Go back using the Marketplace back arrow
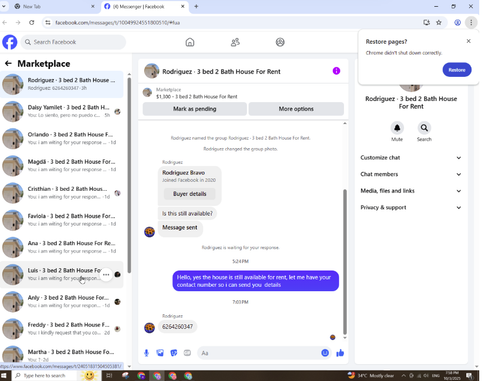The height and width of the screenshot is (381, 500). point(8,63)
